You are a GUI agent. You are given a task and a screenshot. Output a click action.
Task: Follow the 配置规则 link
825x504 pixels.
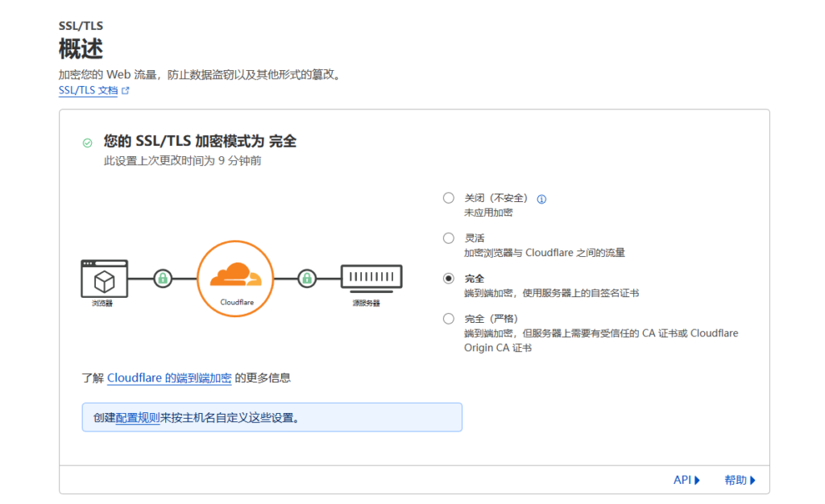[x=138, y=418]
